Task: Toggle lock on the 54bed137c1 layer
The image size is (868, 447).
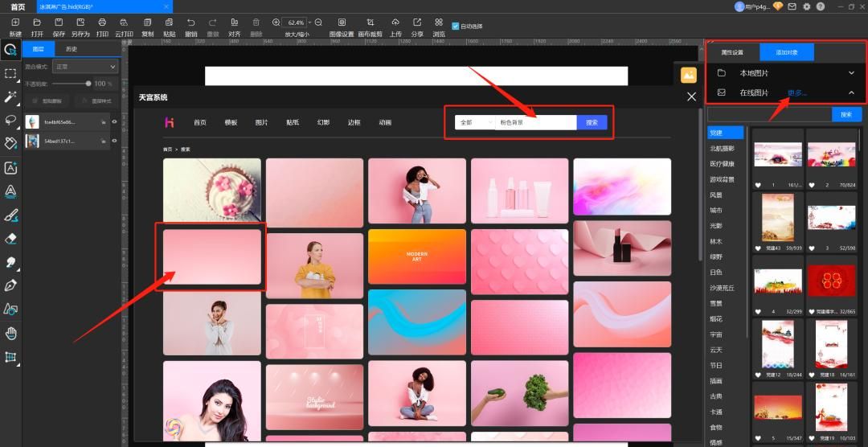Action: point(104,141)
